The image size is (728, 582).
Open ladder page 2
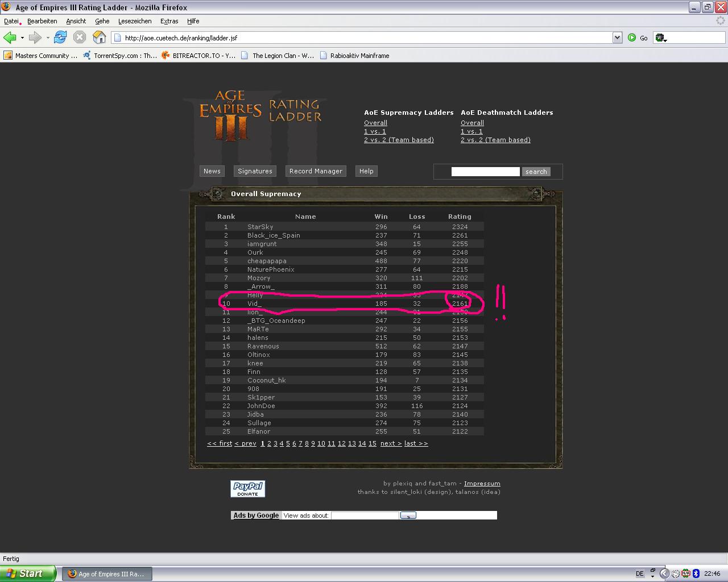[269, 443]
